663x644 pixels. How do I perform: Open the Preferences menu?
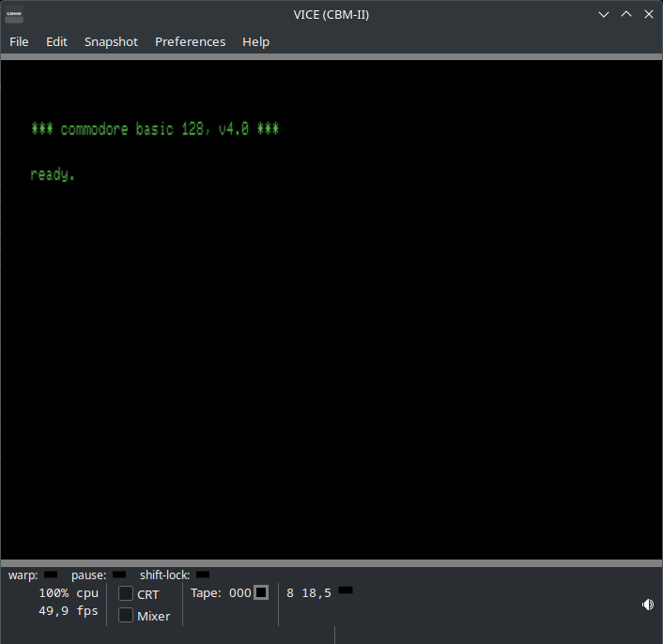tap(190, 41)
